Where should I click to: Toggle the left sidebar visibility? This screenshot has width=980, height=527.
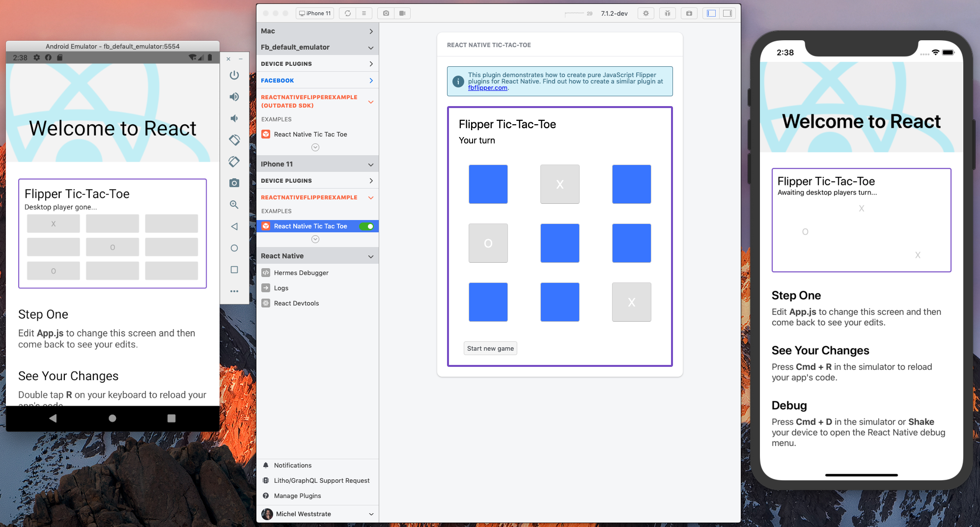[x=711, y=13]
